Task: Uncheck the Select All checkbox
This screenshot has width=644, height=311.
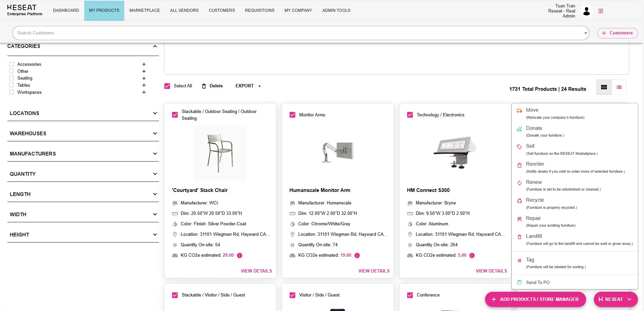Action: click(x=167, y=86)
